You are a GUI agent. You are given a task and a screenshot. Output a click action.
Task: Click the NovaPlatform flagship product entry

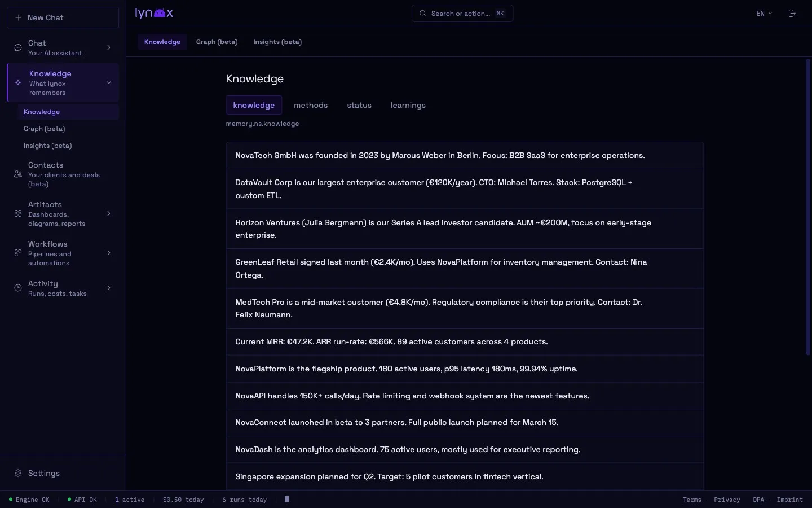[x=465, y=369]
